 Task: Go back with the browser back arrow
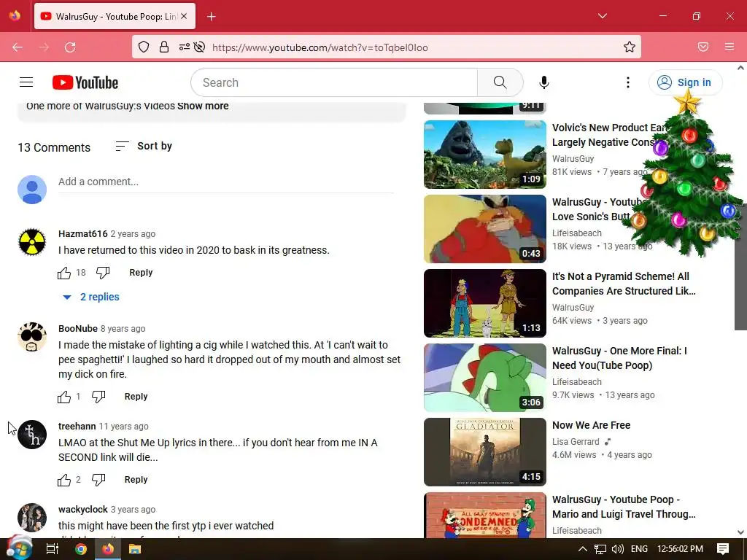18,47
